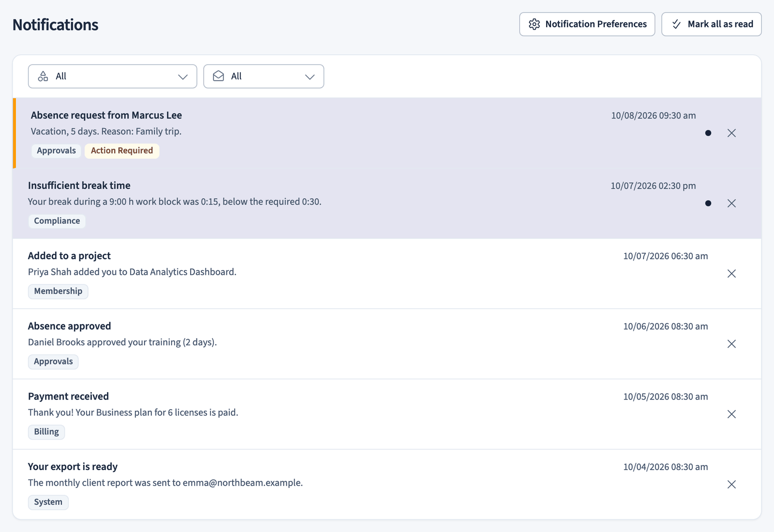Mark all as read
Image resolution: width=774 pixels, height=532 pixels.
pyautogui.click(x=712, y=24)
